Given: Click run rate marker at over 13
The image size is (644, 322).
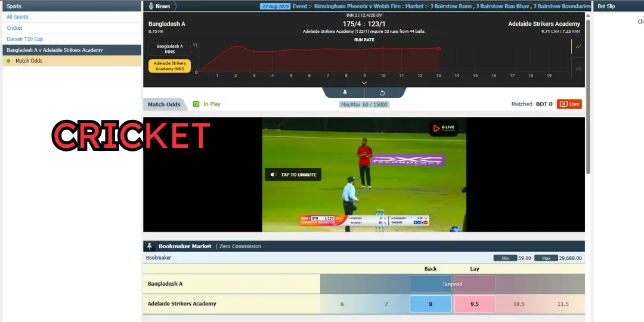Looking at the screenshot, I should tap(439, 49).
